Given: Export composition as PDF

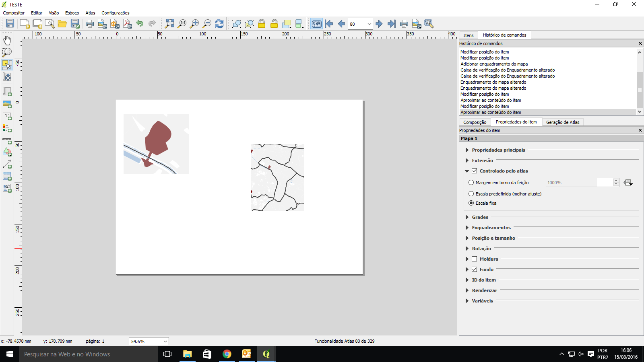Looking at the screenshot, I should point(127,24).
